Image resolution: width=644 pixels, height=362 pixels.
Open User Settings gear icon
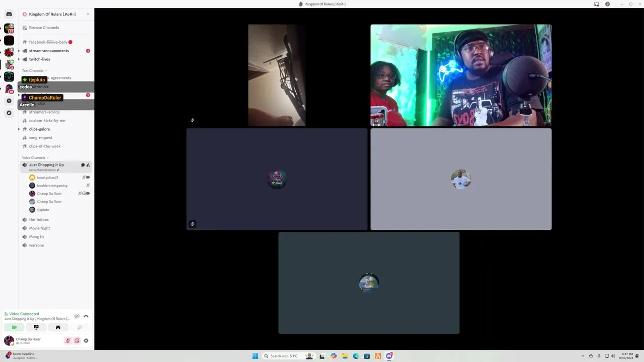tap(86, 340)
